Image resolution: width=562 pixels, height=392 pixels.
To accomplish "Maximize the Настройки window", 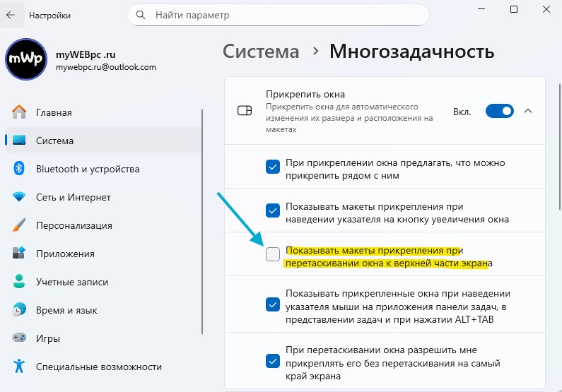I will 514,9.
